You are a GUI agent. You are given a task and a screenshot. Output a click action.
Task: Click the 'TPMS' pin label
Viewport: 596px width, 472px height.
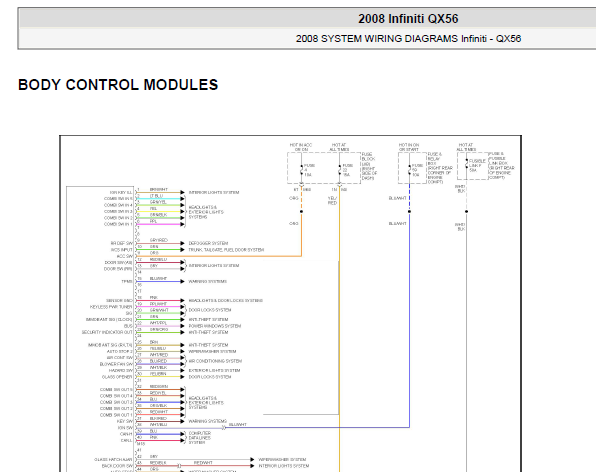[127, 282]
